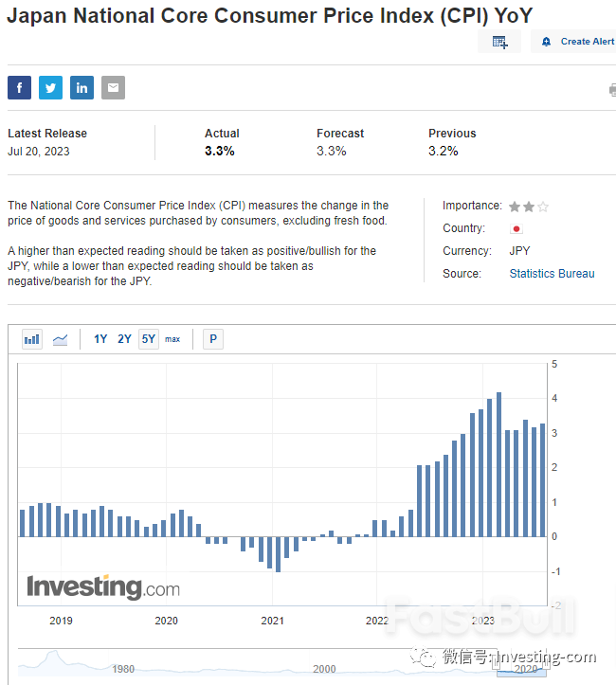Select the 1Y time range
The image size is (616, 685).
100,339
